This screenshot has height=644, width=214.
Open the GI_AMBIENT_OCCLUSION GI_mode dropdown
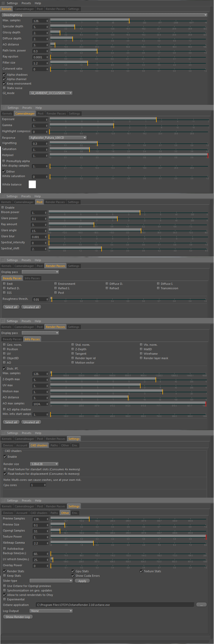point(51,93)
